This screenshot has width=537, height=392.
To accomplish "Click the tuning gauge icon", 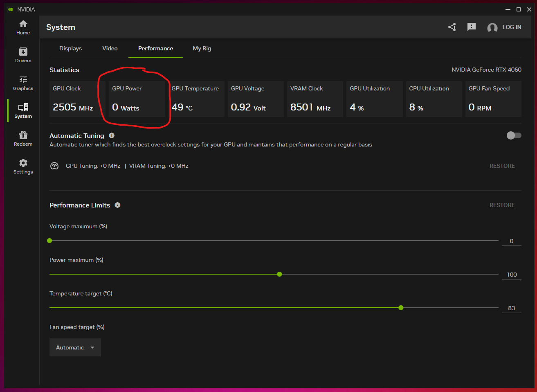I will click(x=54, y=166).
